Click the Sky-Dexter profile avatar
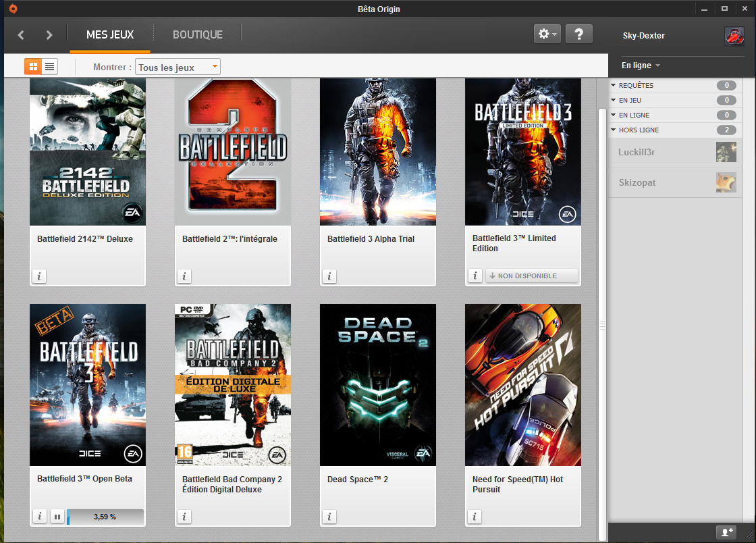 click(x=734, y=36)
